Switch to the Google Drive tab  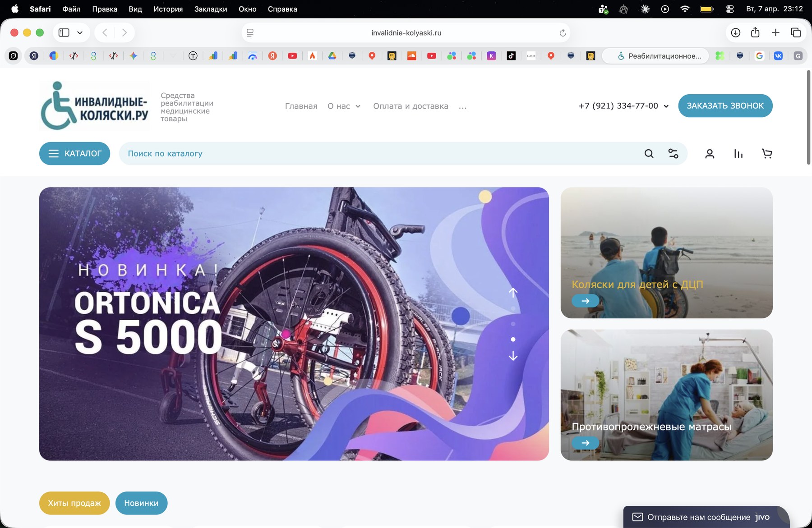coord(332,56)
